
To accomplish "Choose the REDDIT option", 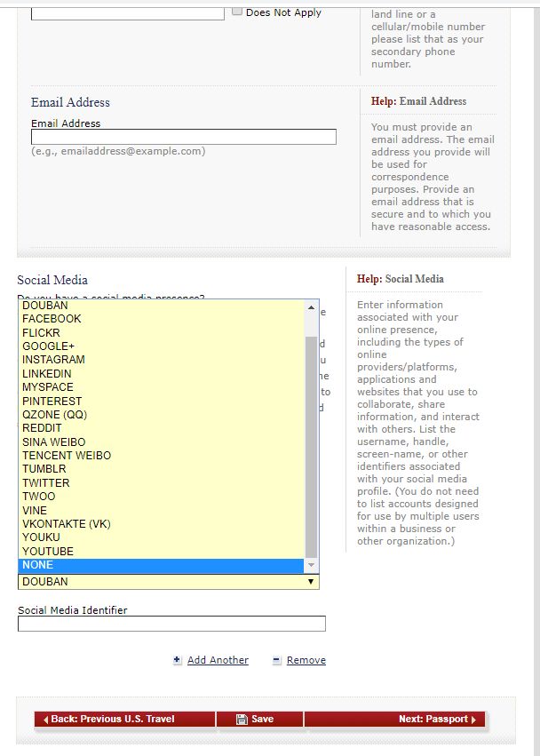I will 161,428.
